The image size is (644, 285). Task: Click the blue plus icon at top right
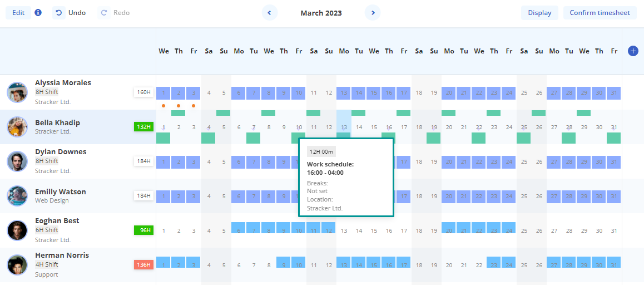(633, 51)
